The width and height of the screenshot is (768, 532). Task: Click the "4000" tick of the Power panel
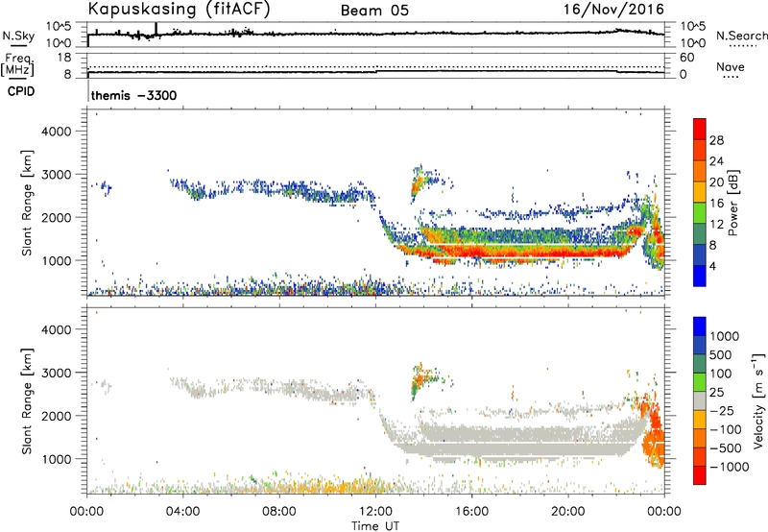(x=56, y=132)
